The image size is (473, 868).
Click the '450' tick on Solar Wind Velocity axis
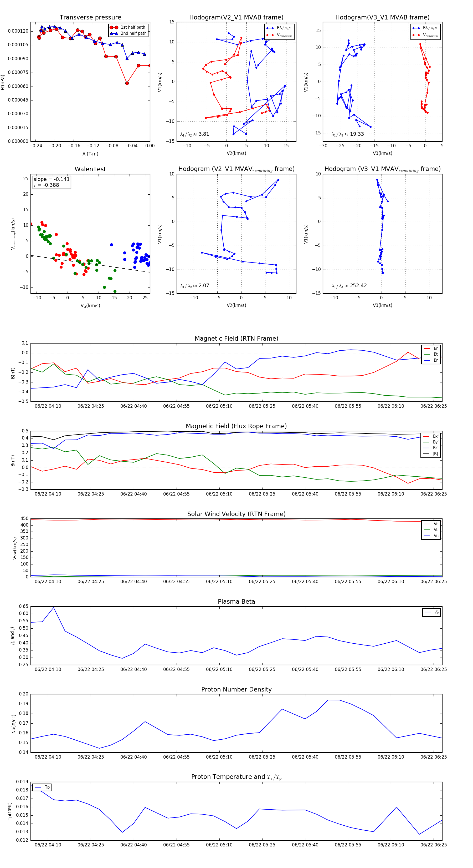pyautogui.click(x=25, y=519)
